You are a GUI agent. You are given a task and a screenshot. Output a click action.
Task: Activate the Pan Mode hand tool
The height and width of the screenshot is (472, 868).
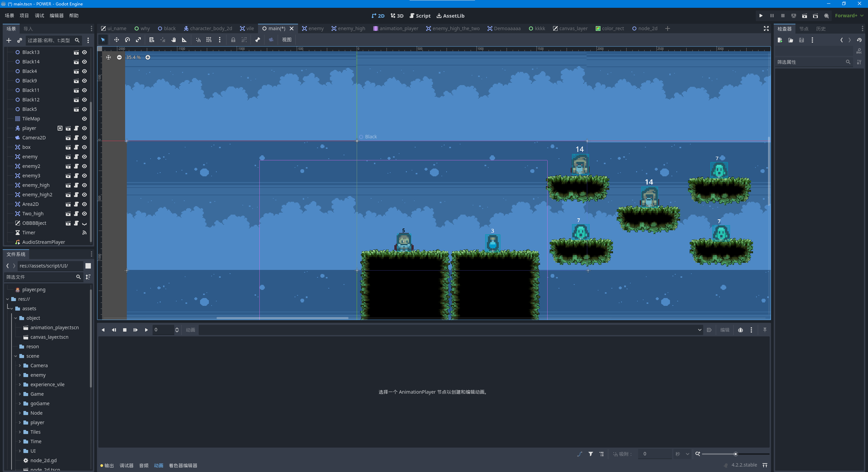tap(174, 40)
